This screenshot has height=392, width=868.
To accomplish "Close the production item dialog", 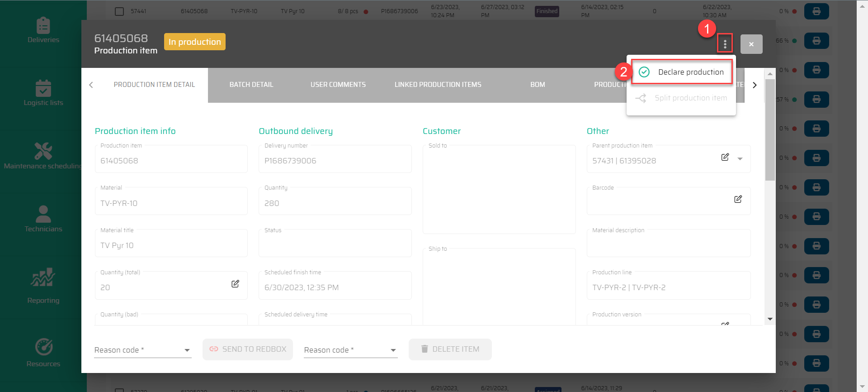I will pos(751,44).
